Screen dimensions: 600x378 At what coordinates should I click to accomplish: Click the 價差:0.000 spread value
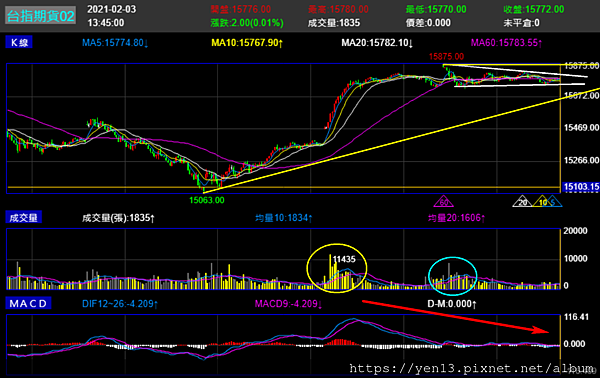coord(428,23)
